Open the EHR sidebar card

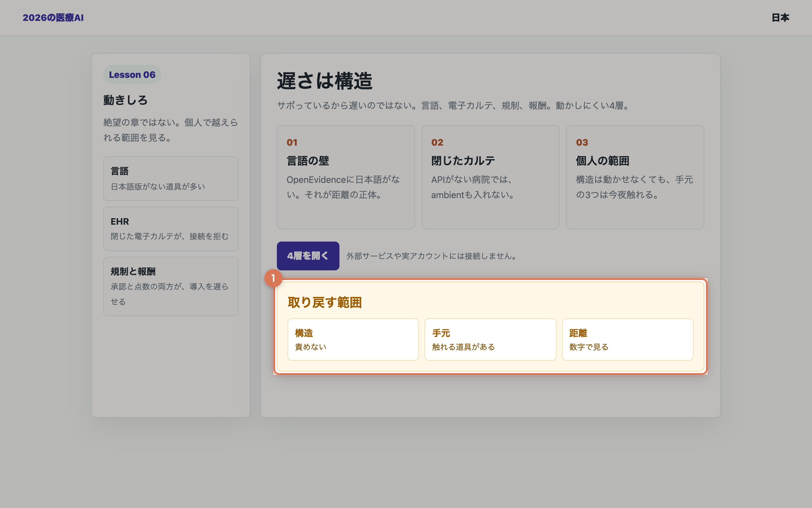tap(171, 229)
